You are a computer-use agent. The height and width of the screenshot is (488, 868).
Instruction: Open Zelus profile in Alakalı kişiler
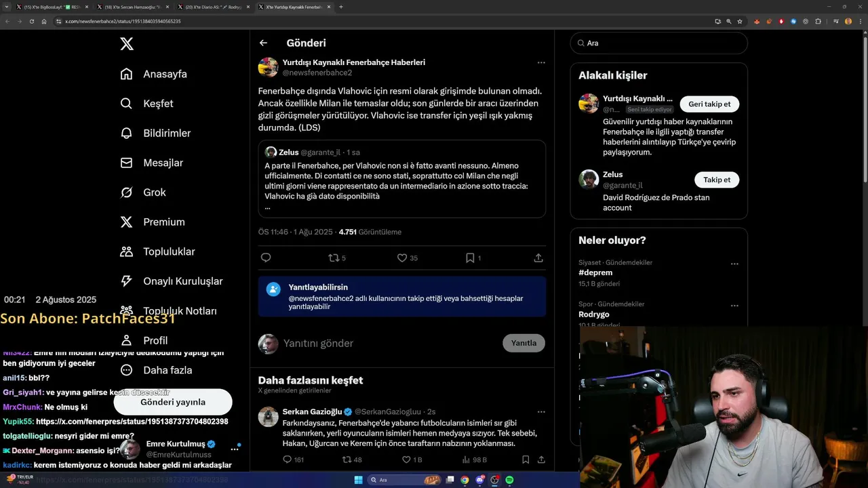coord(612,174)
